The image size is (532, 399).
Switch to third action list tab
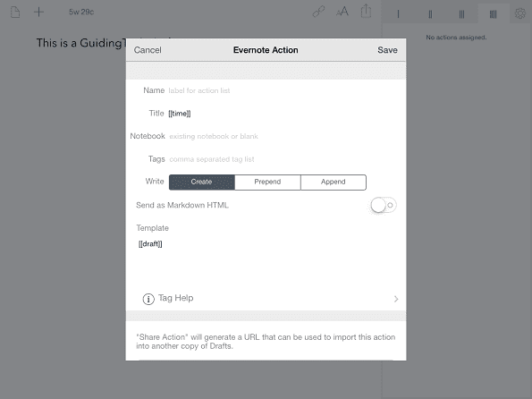point(461,14)
